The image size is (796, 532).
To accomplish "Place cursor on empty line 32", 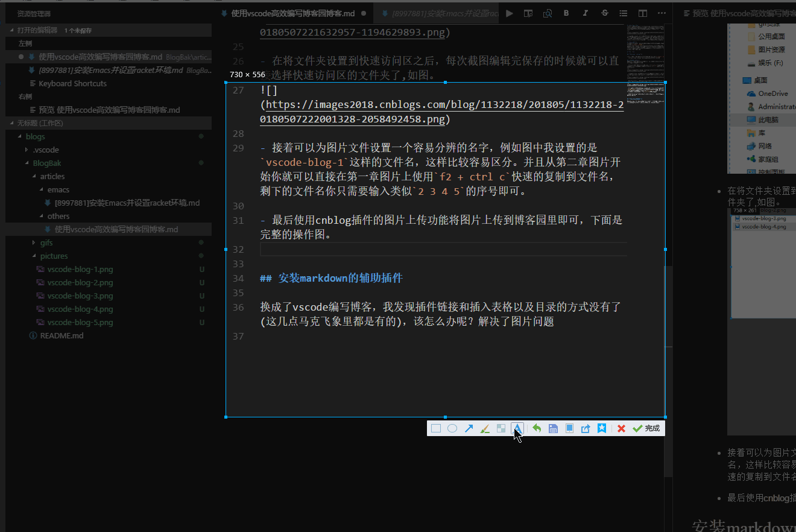I will [443, 249].
